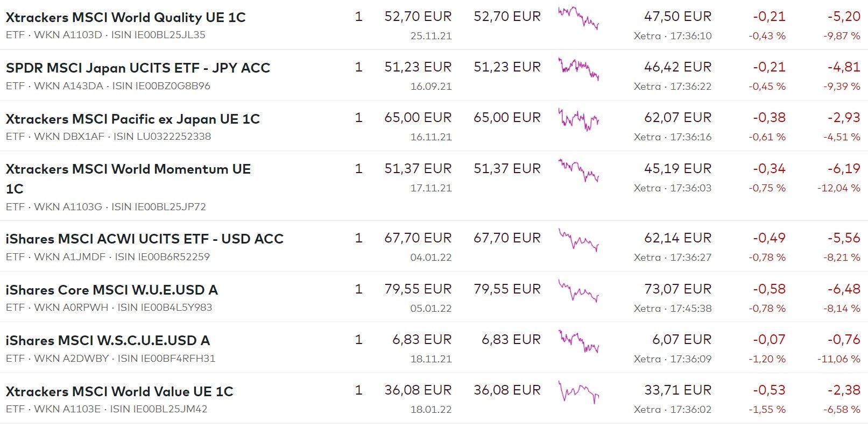Click the 73,07 EUR current price
Image resolution: width=868 pixels, height=429 pixels.
[x=678, y=289]
